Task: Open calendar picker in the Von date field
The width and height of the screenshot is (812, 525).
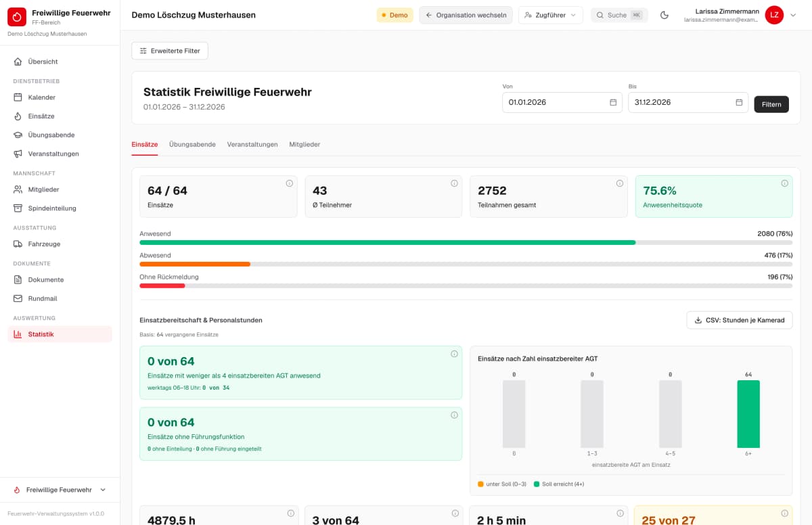Action: pos(613,102)
